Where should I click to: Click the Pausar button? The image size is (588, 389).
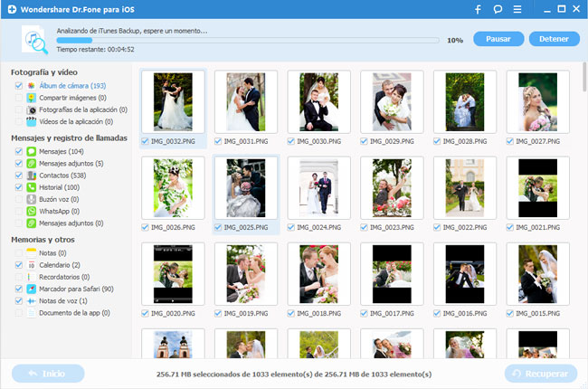point(498,39)
